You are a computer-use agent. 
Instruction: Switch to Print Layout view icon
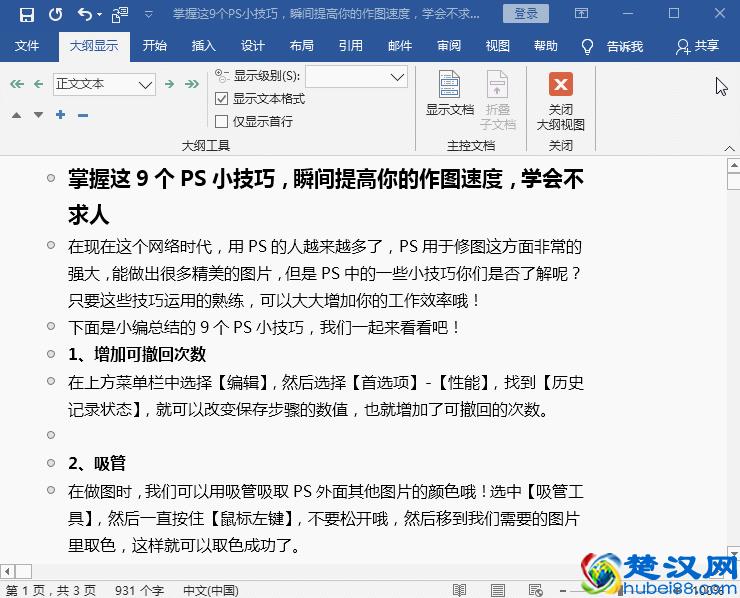tap(497, 590)
